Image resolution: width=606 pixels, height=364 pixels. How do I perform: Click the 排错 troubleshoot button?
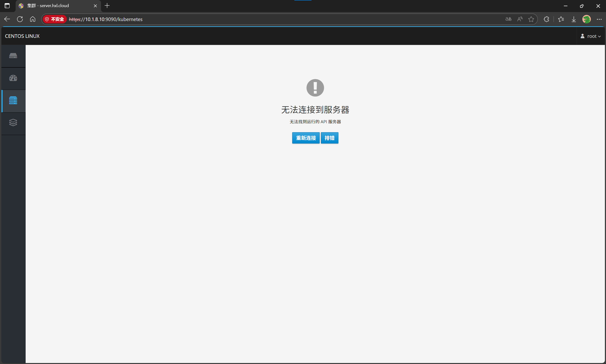click(329, 138)
